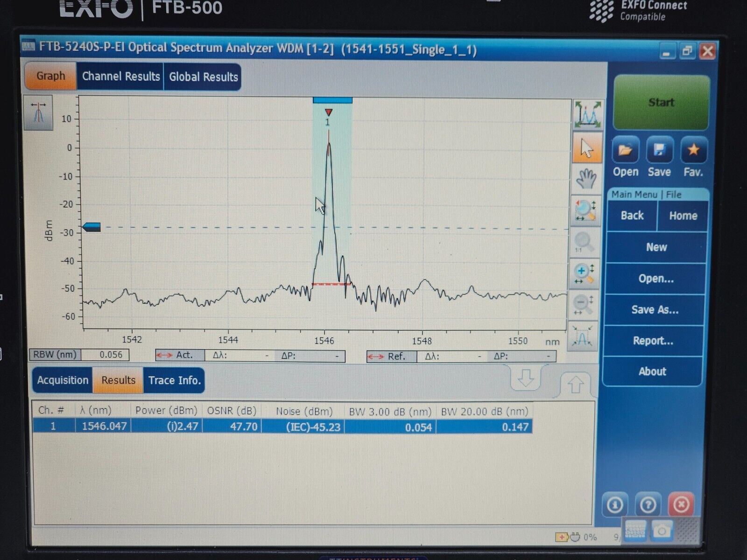Click the blue threshold marker on the dBm axis
Viewport: 747px width, 560px height.
click(91, 226)
